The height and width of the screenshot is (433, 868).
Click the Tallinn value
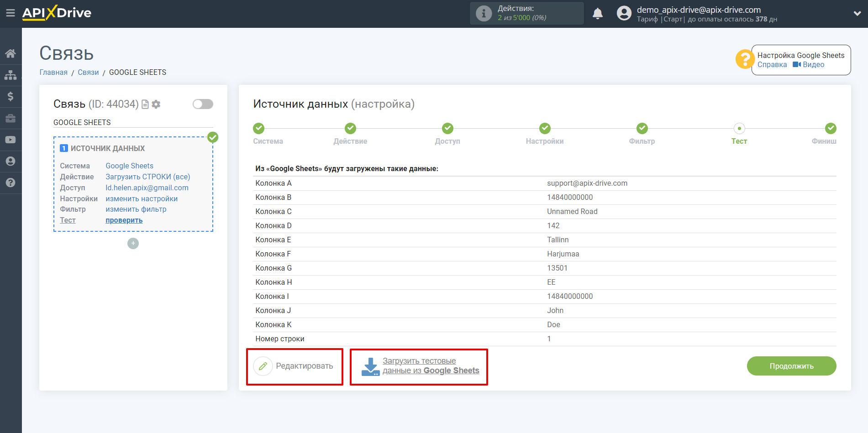[558, 240]
